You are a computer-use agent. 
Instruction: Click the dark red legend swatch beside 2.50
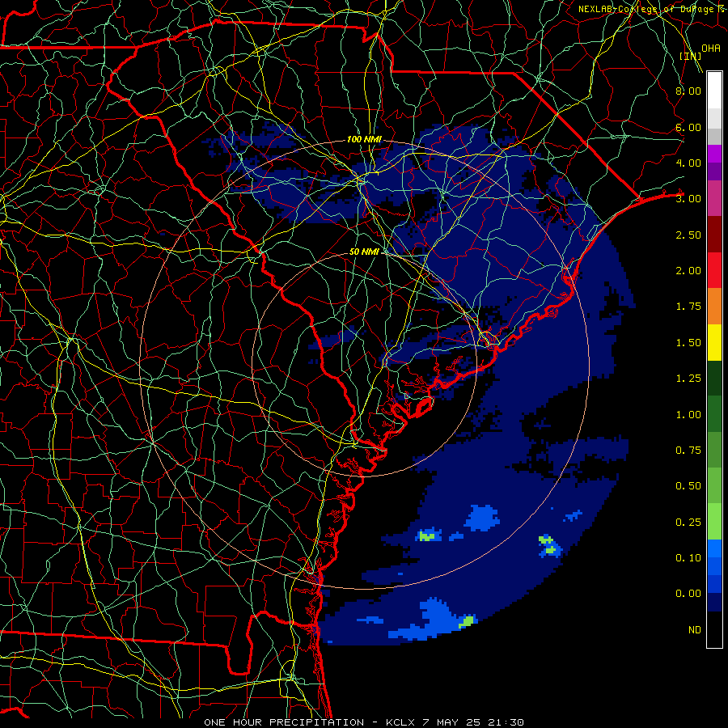click(714, 235)
